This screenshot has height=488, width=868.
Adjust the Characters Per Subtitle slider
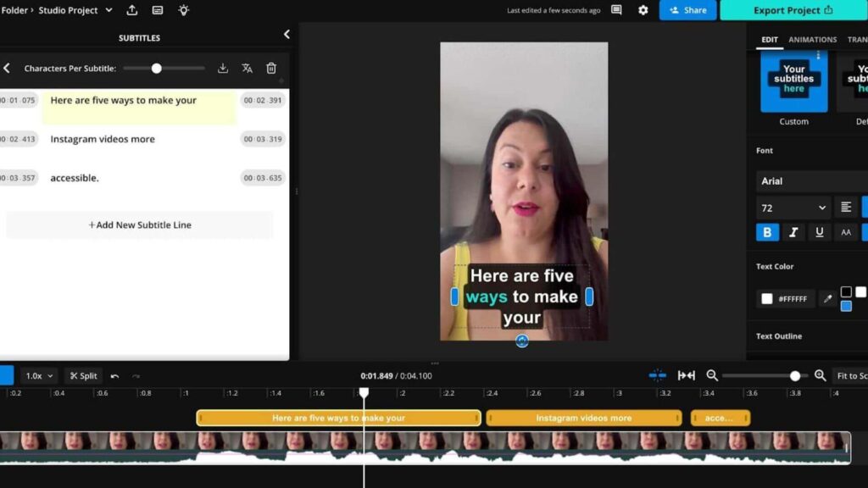coord(155,69)
